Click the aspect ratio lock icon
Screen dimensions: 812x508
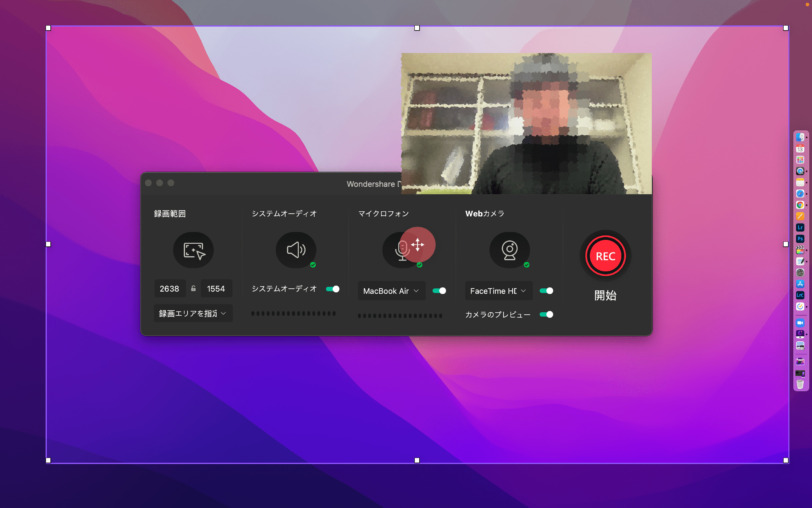point(193,288)
